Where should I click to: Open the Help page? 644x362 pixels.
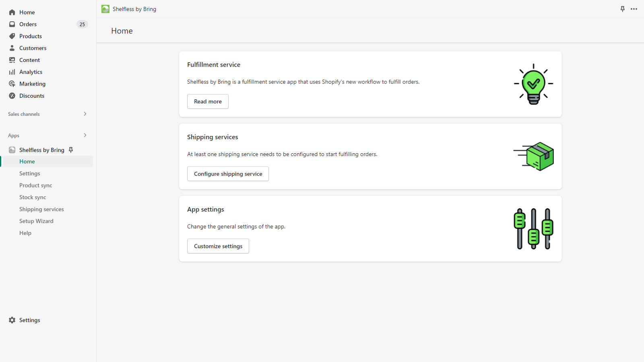(25, 233)
